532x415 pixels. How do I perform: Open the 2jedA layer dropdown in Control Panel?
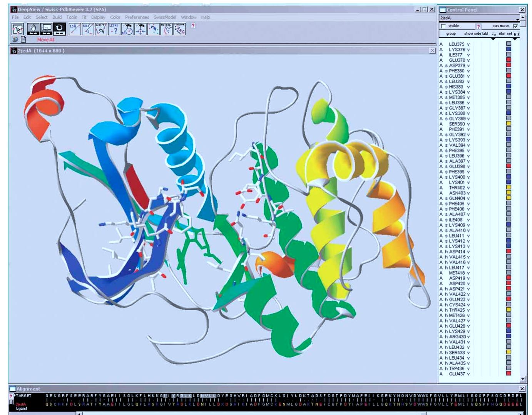[517, 19]
